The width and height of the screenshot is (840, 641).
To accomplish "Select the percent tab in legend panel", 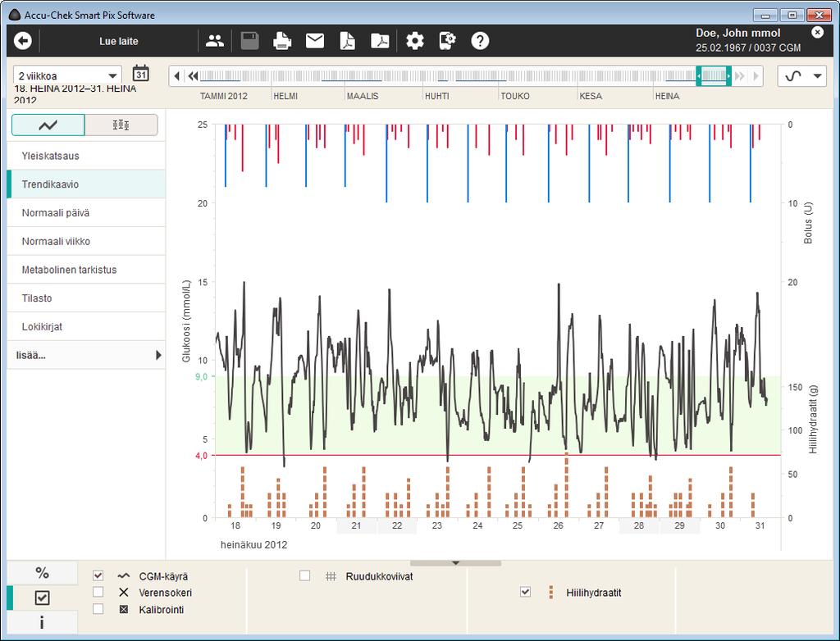I will pos(43,572).
